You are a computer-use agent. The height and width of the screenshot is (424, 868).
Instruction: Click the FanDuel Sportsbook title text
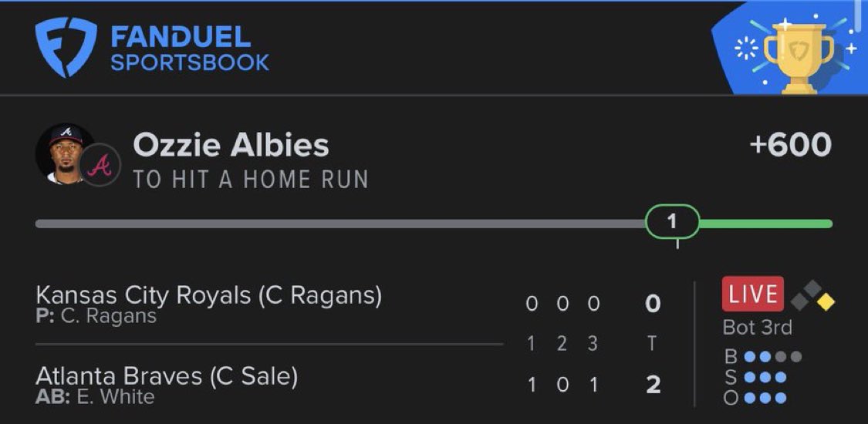(x=189, y=49)
